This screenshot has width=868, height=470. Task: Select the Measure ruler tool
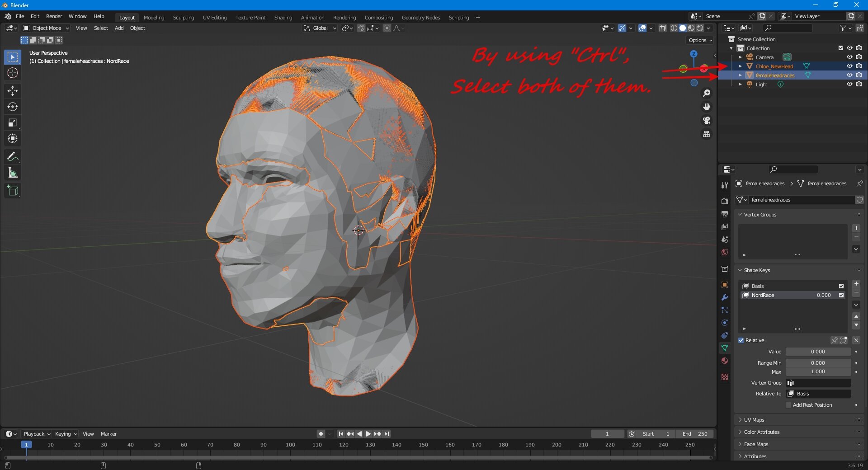13,173
